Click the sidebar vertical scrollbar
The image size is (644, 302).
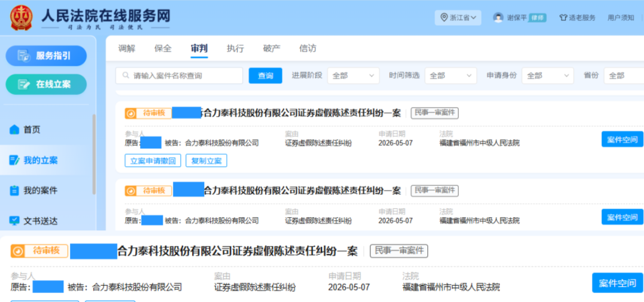94,154
